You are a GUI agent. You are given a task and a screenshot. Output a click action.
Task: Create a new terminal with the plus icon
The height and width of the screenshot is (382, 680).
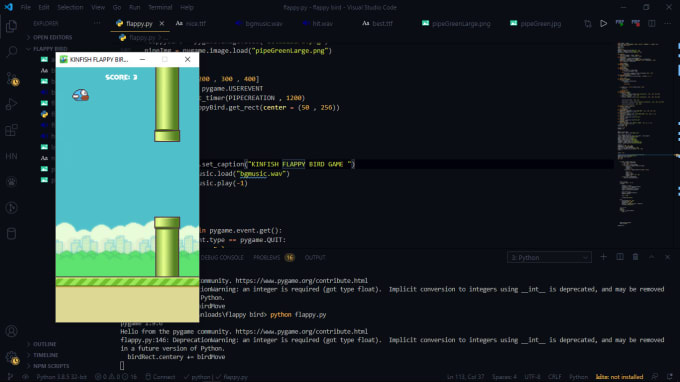[x=603, y=257]
